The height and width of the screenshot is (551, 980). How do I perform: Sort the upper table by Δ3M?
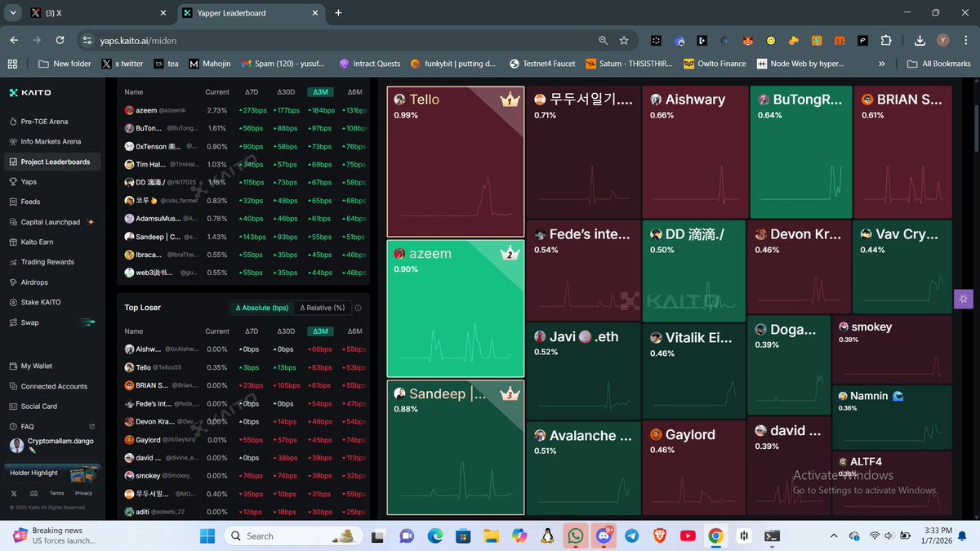point(319,92)
